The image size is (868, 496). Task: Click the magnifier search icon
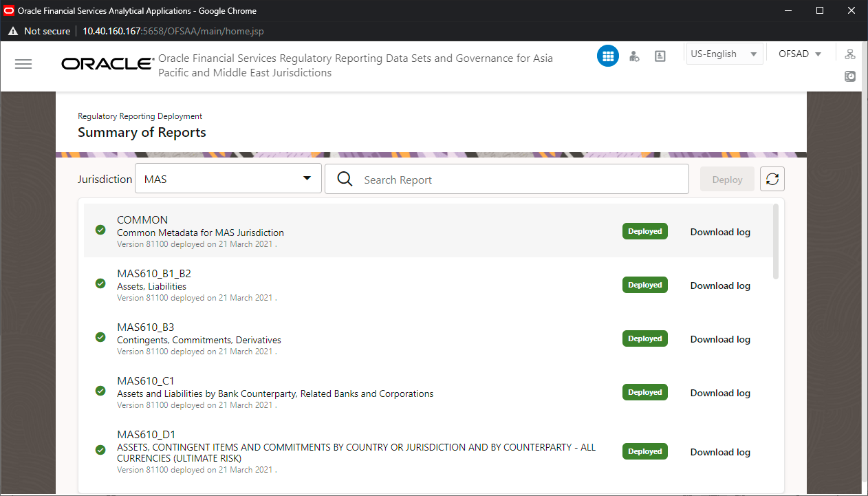tap(345, 180)
